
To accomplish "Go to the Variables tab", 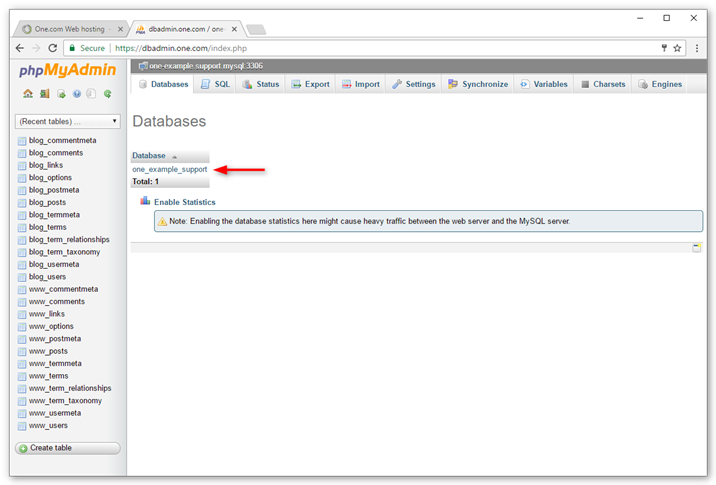I will (543, 85).
